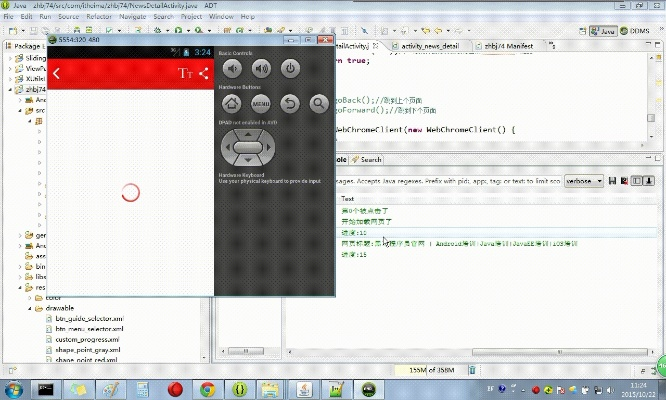This screenshot has width=666, height=400.
Task: Open the Edit menu
Action: [x=26, y=17]
